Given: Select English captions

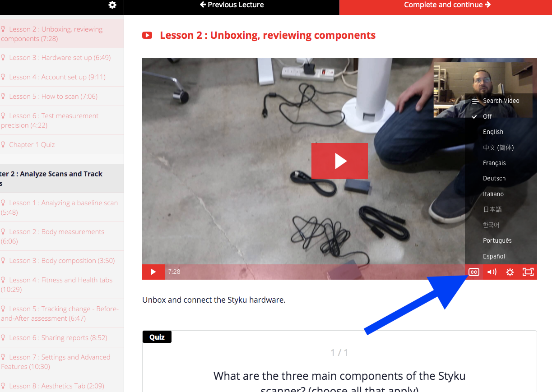Looking at the screenshot, I should point(493,132).
